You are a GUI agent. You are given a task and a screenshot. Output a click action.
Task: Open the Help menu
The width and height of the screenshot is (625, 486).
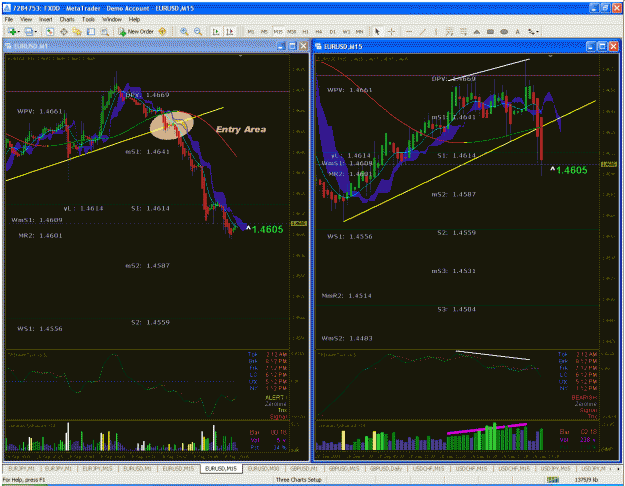coord(134,19)
